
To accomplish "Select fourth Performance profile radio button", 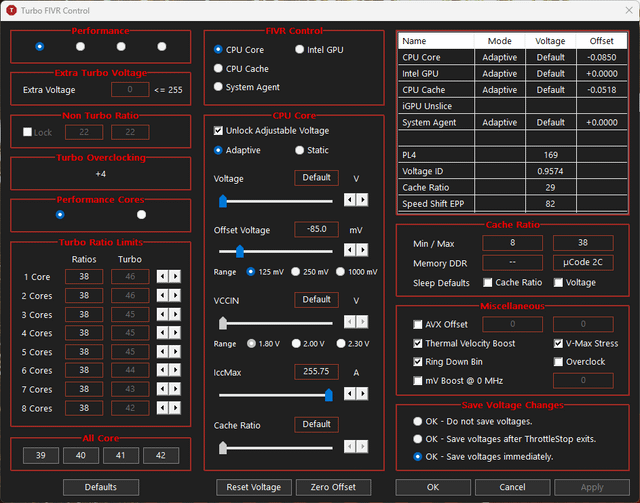I will [x=162, y=47].
